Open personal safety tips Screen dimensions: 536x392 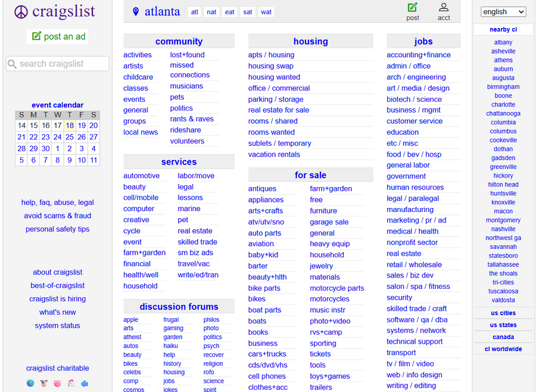pos(57,229)
